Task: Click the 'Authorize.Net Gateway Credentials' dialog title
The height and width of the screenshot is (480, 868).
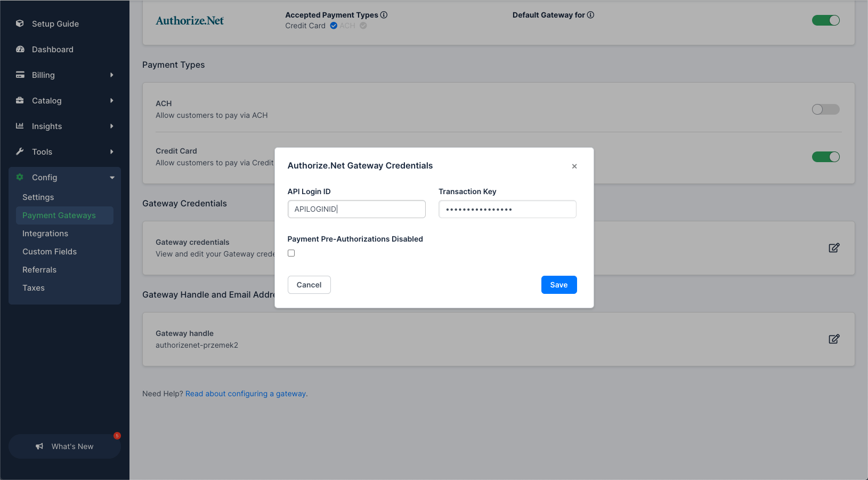Action: point(360,165)
